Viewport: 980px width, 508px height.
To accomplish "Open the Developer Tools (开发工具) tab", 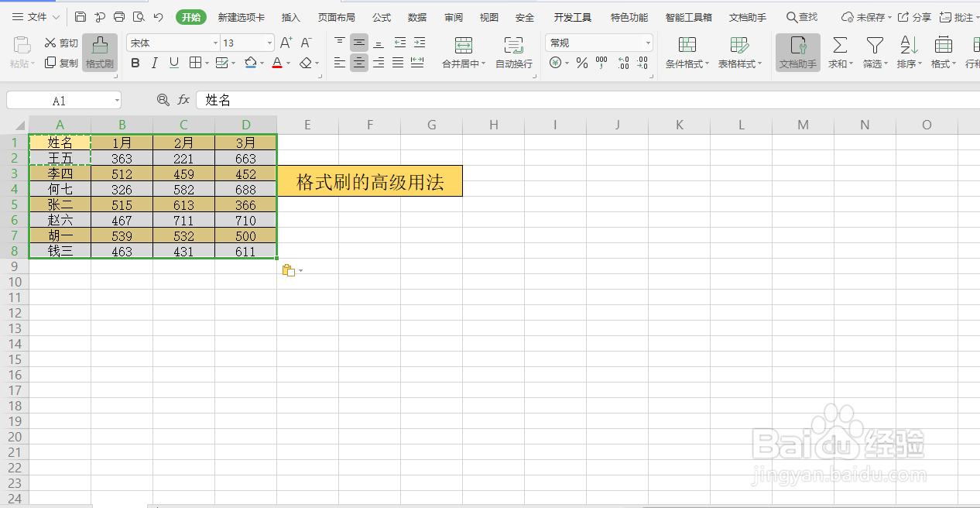I will tap(573, 17).
